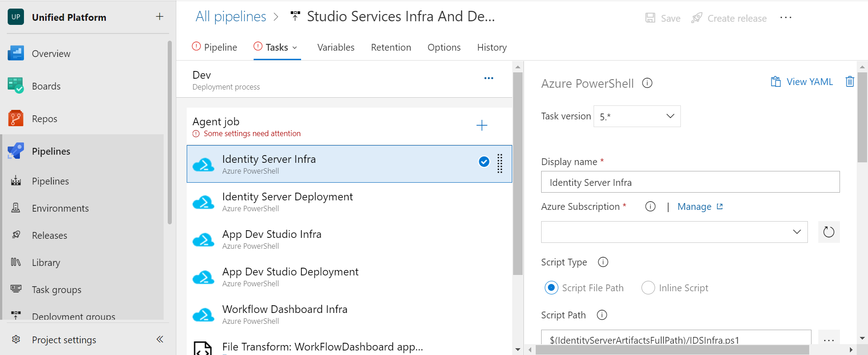Show Script Path info tooltip
The image size is (868, 355).
click(602, 315)
